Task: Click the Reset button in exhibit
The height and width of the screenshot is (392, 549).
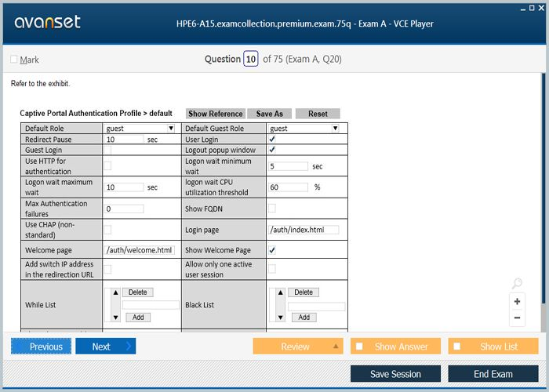Action: 318,114
